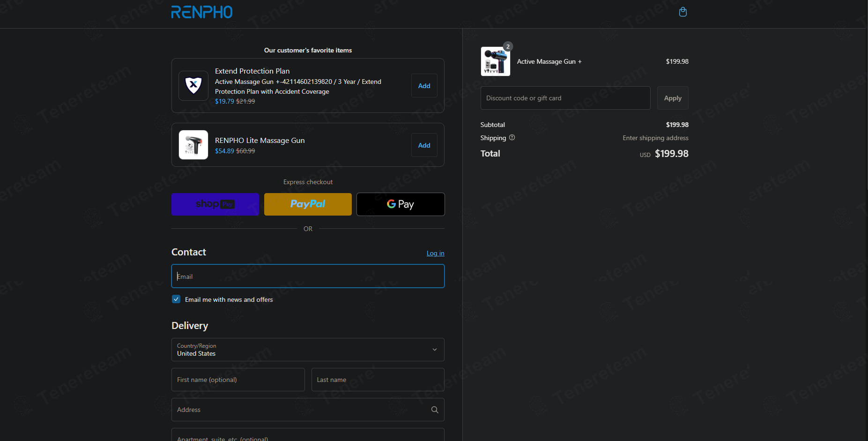Image resolution: width=868 pixels, height=441 pixels.
Task: Open the Extend Protection Plan shield thumbnail
Action: click(x=193, y=86)
